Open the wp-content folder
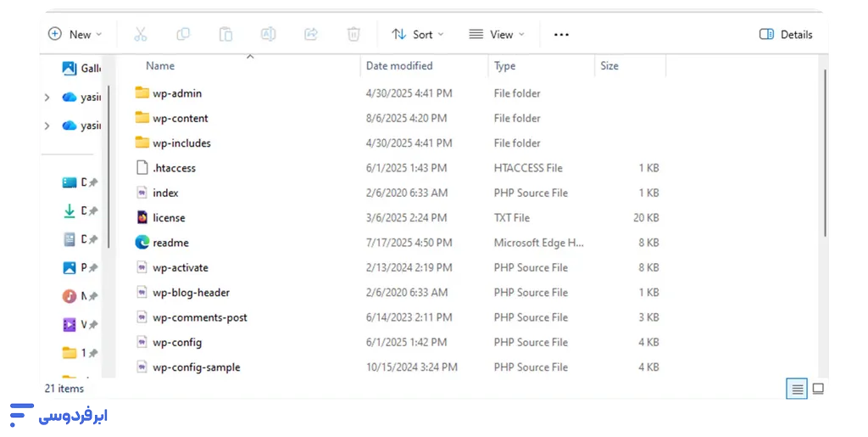868x437 pixels. tap(180, 119)
